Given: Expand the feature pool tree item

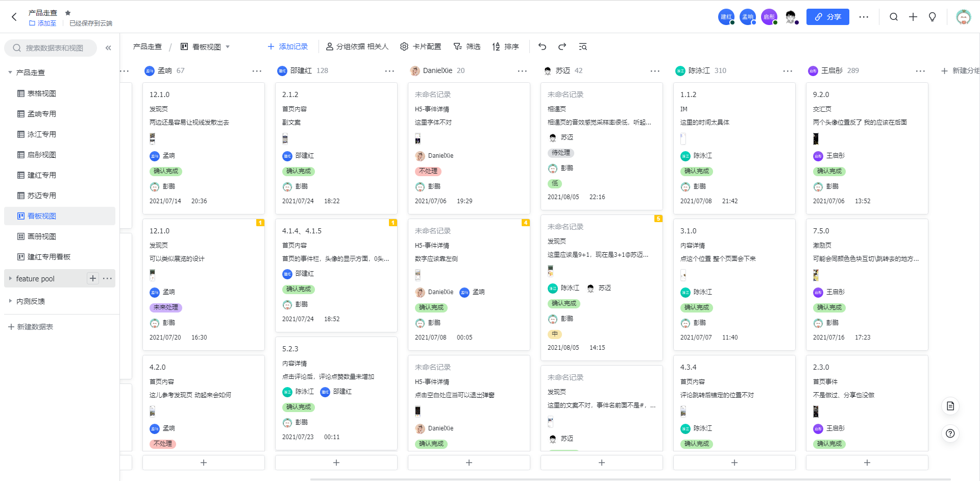Looking at the screenshot, I should point(10,278).
